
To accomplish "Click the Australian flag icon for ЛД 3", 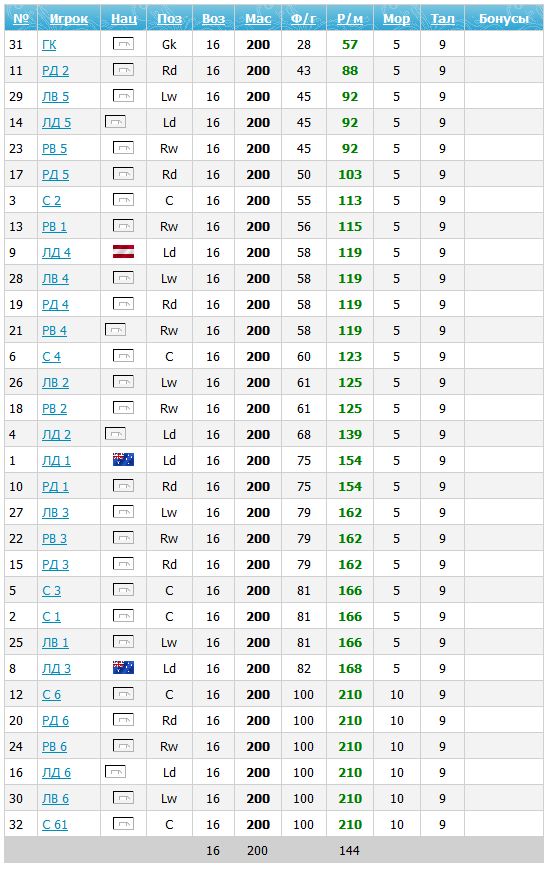I will click(123, 668).
